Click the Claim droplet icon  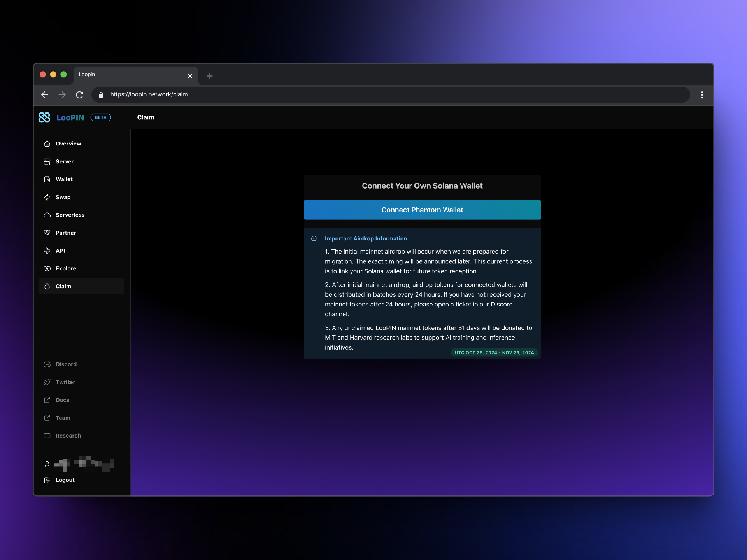[x=47, y=287]
